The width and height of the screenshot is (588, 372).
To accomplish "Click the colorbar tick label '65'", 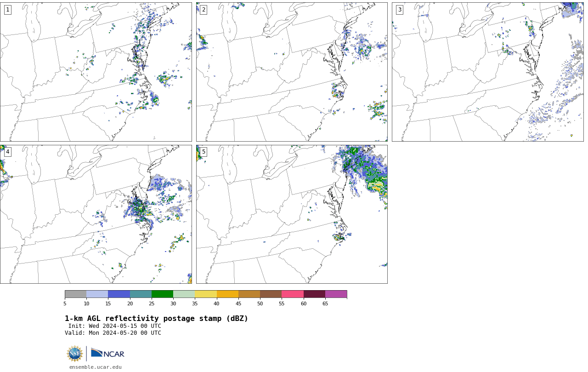I will (325, 303).
